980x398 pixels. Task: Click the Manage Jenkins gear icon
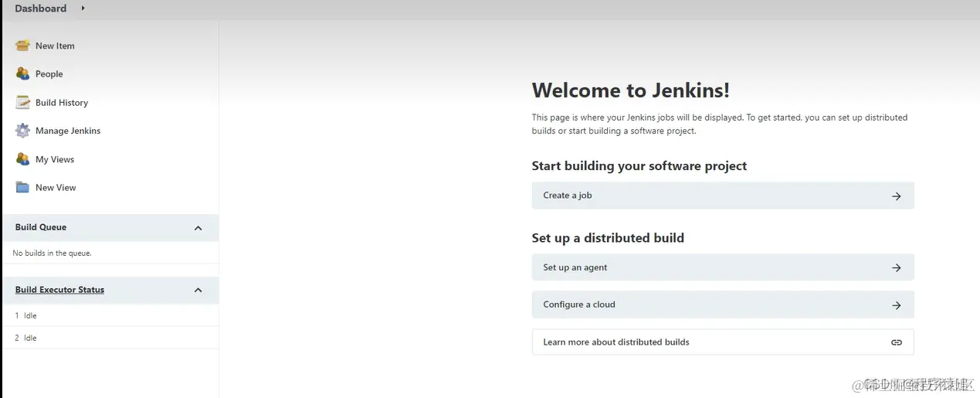click(x=22, y=131)
